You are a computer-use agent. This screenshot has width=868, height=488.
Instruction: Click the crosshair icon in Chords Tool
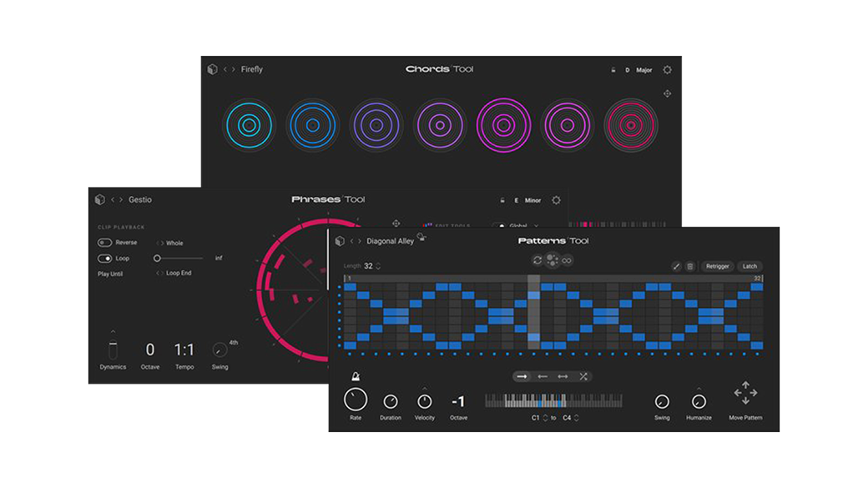coord(667,93)
